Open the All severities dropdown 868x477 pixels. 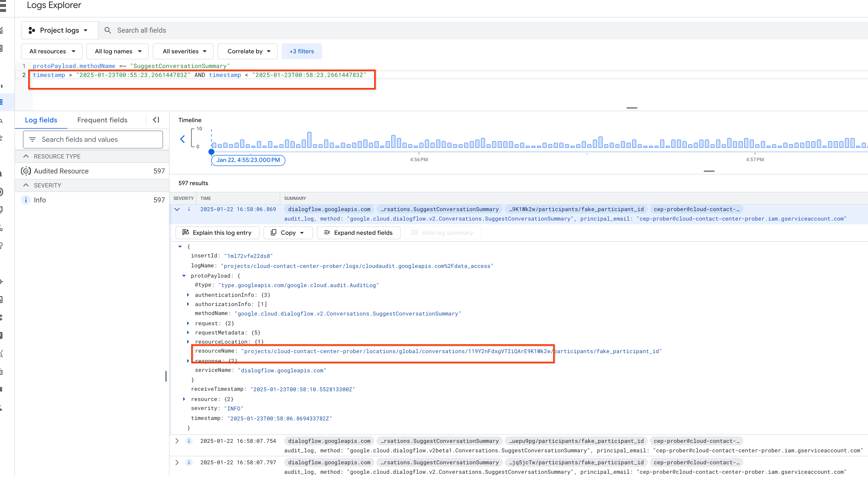click(x=184, y=51)
